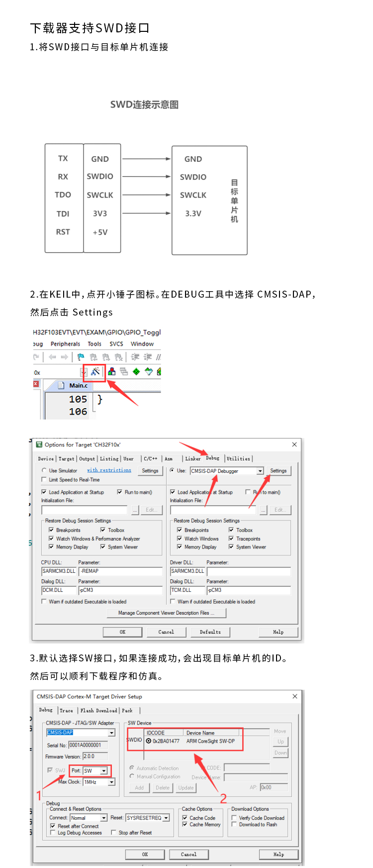Select the Use Simulator radio button
The width and height of the screenshot is (373, 868).
pyautogui.click(x=44, y=470)
